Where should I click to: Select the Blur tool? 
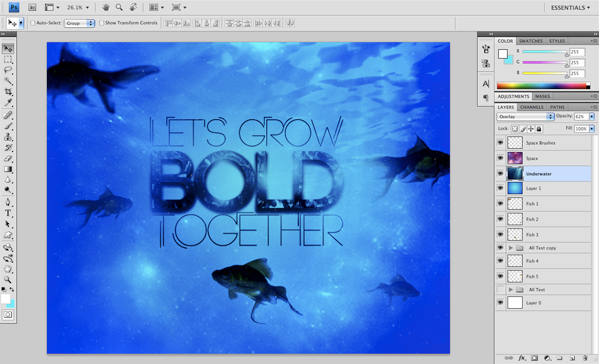(8, 180)
